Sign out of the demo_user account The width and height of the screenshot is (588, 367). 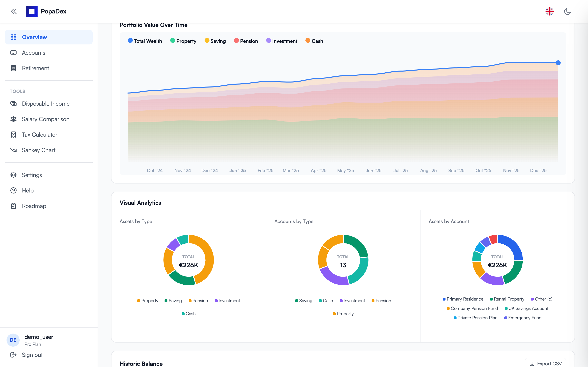32,355
